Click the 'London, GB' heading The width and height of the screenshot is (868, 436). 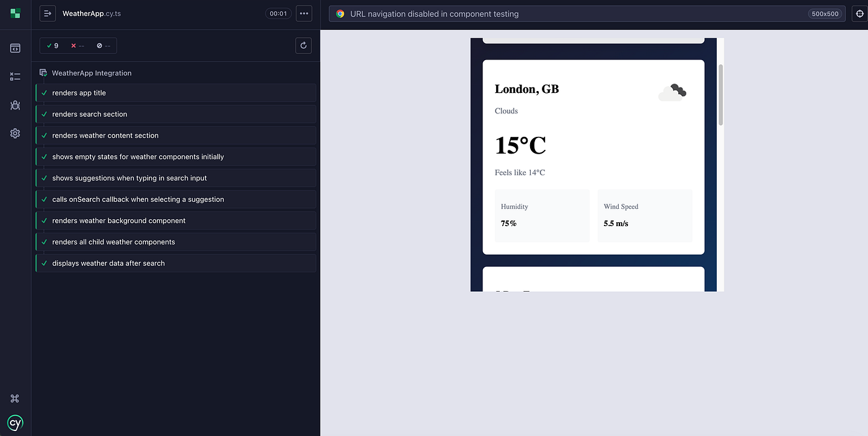coord(527,89)
